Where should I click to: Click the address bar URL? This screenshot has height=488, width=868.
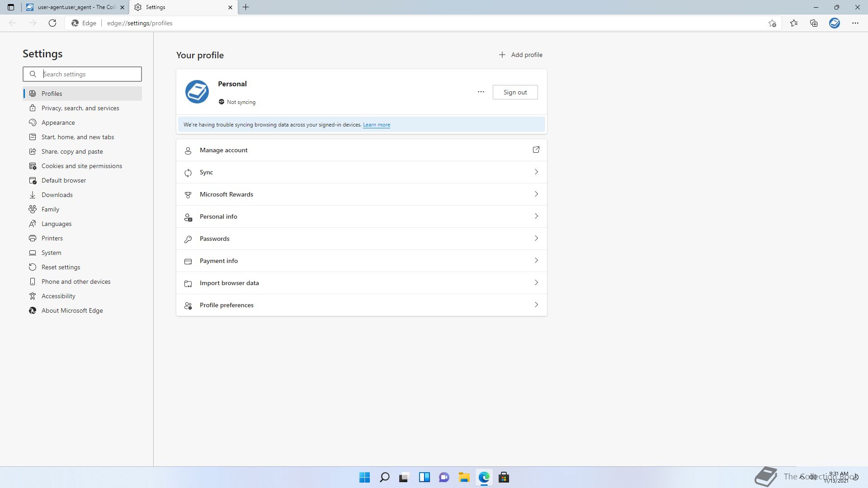click(x=140, y=23)
